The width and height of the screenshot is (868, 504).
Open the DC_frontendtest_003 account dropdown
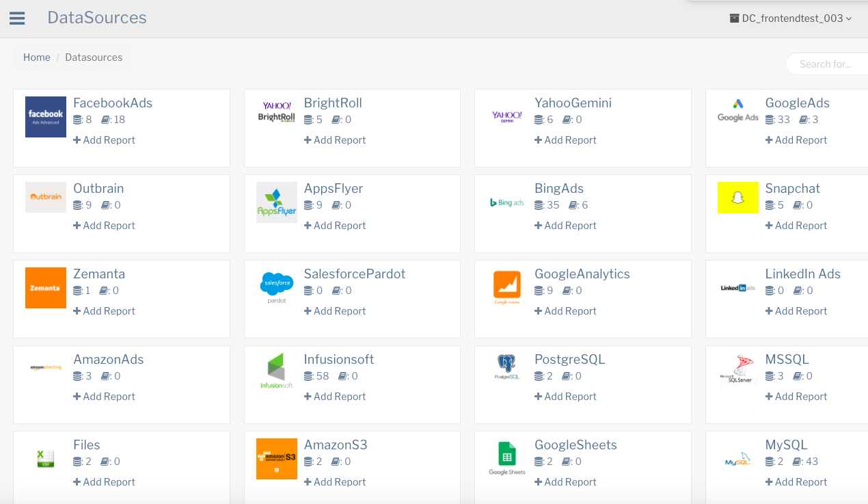(791, 18)
